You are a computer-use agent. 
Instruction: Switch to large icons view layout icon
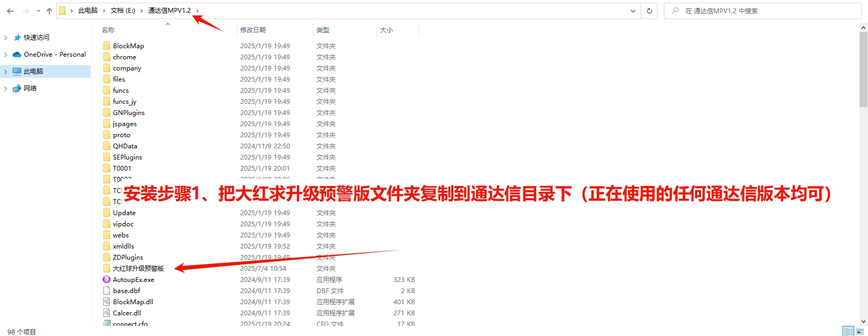(860, 331)
